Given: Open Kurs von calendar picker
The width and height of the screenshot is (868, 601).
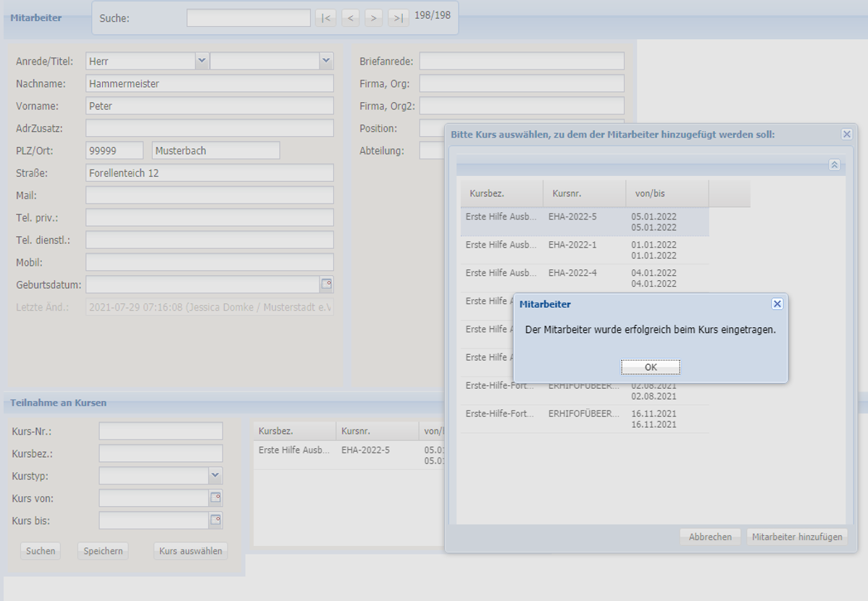Looking at the screenshot, I should (x=215, y=498).
